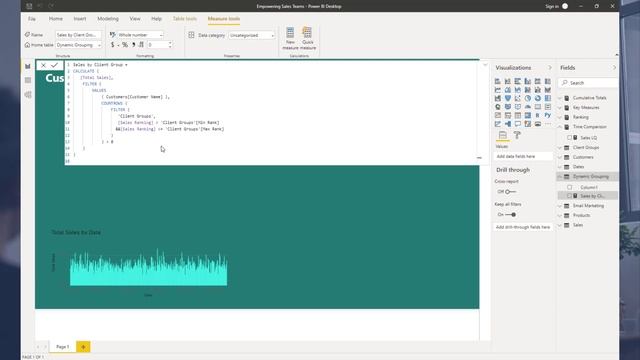Viewport: 640px width, 360px height.
Task: Switch to the Modeling ribbon tab
Action: tap(108, 19)
